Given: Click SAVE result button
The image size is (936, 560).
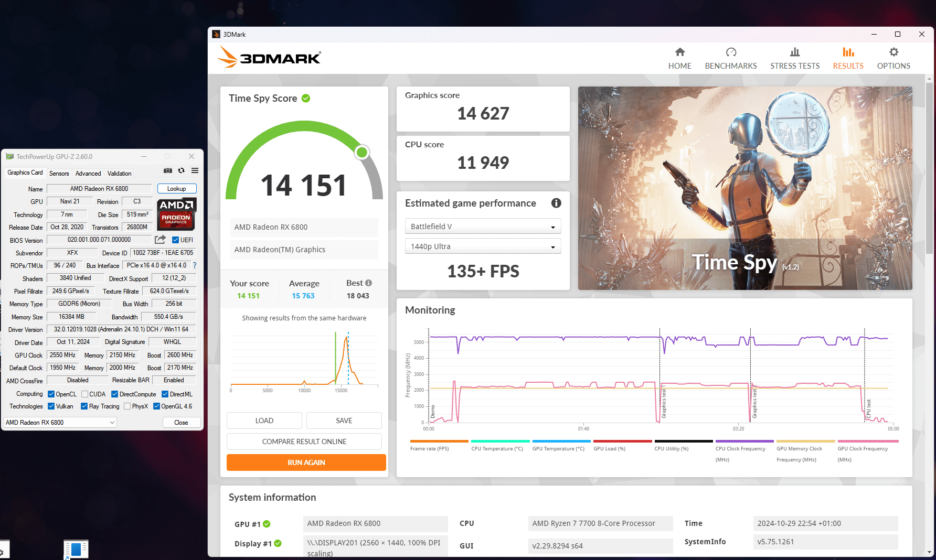Looking at the screenshot, I should [344, 421].
